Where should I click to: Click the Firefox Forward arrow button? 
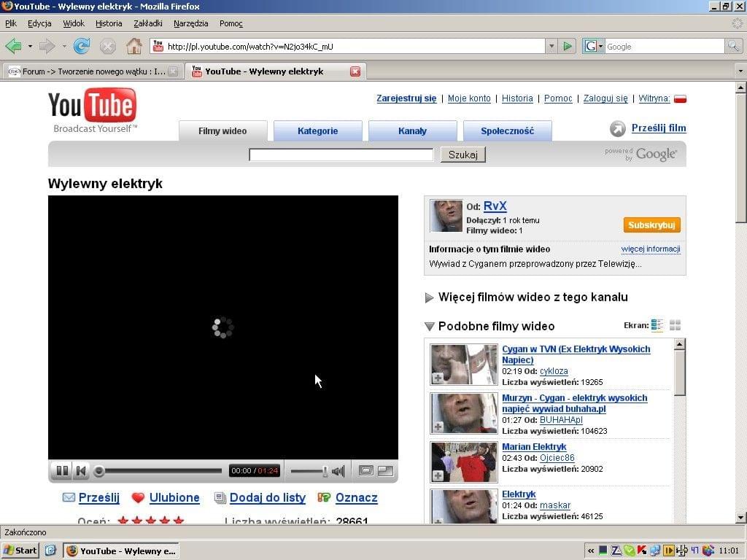click(x=47, y=46)
